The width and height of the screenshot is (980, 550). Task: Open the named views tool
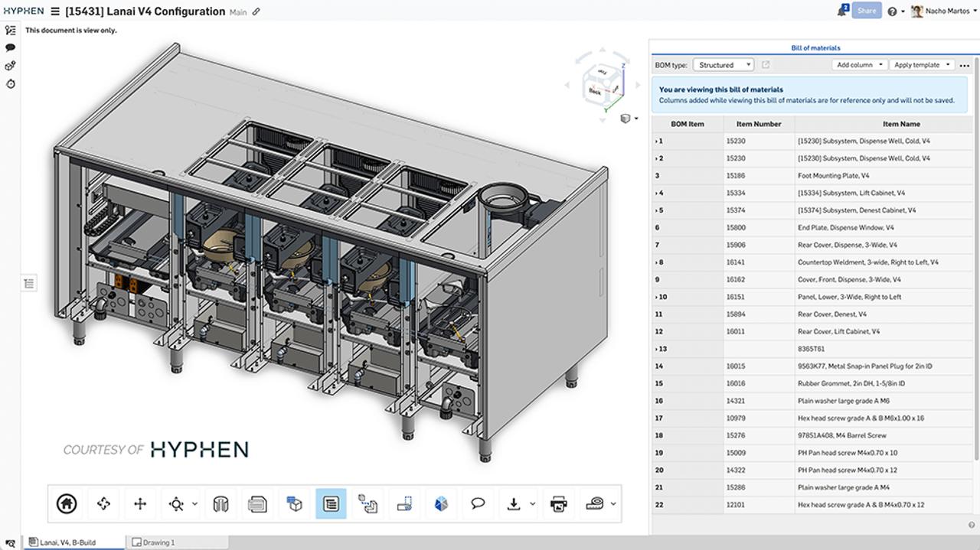coord(256,503)
